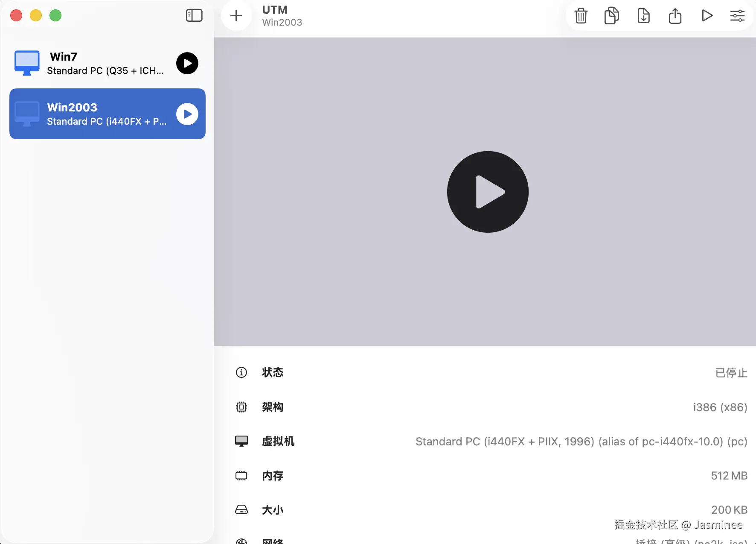
Task: Click the Standard PC (i440FX + PIIX, 1996) machine value
Action: tap(582, 442)
